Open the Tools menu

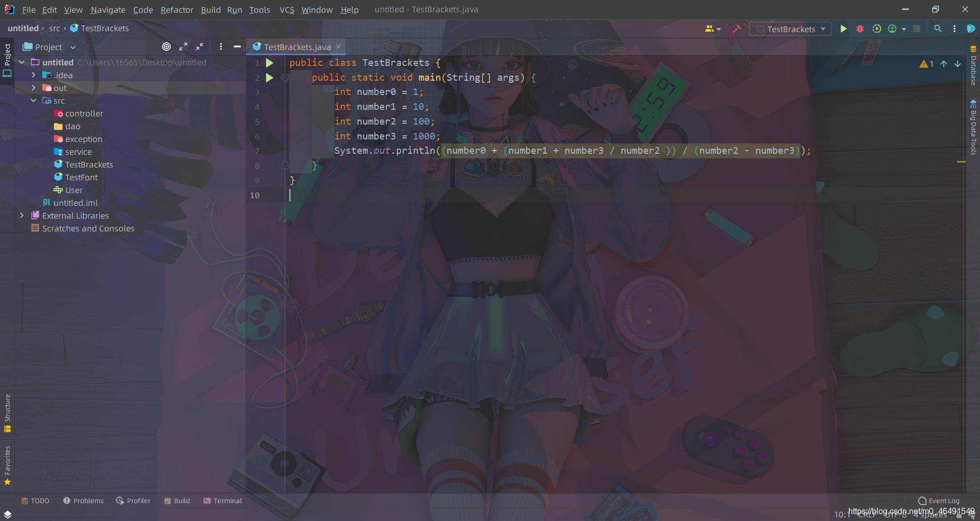click(259, 10)
